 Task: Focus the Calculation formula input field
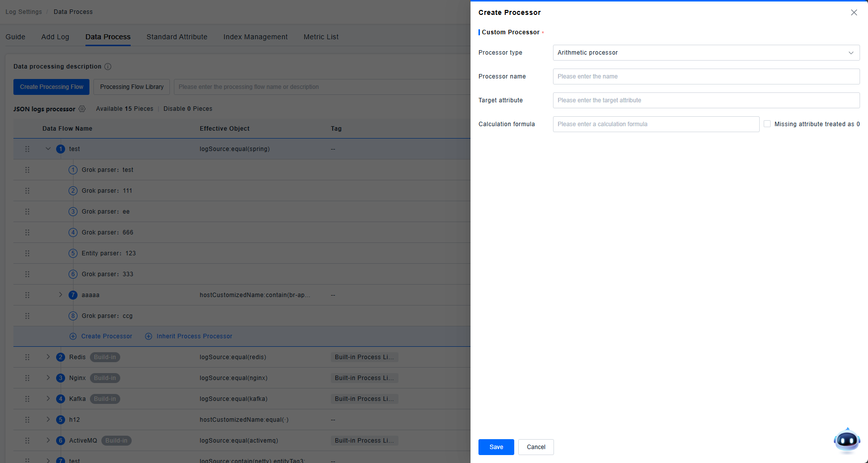click(x=655, y=124)
